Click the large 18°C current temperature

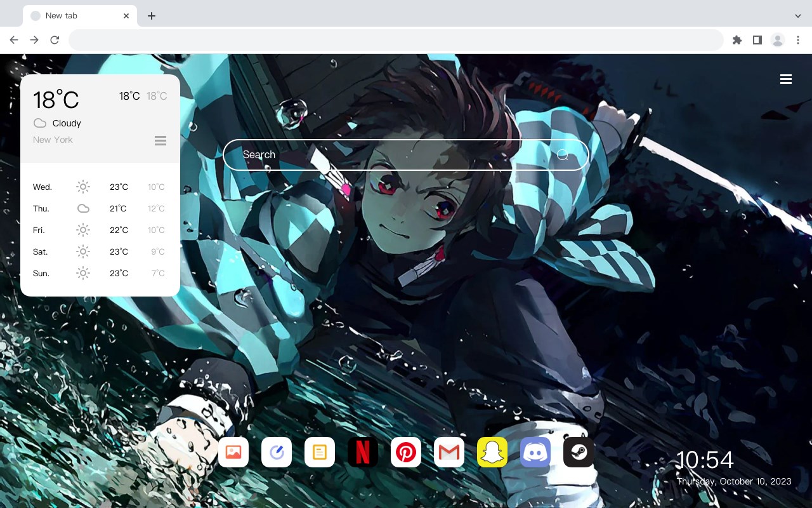pos(56,100)
